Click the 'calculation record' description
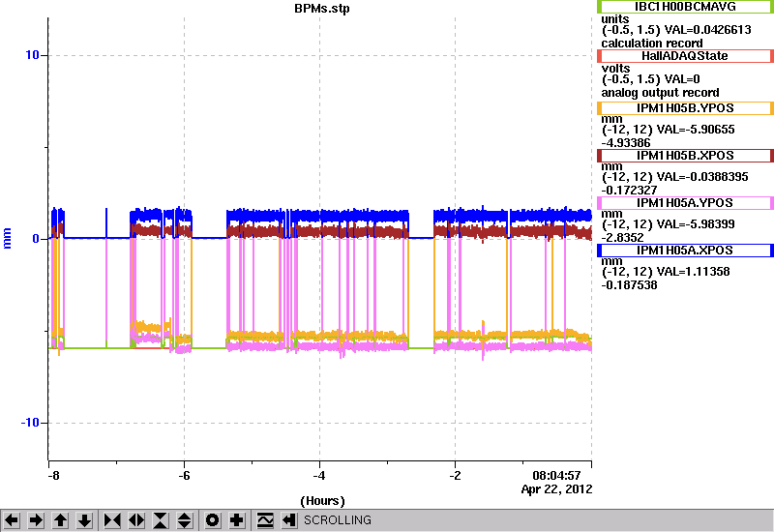This screenshot has height=532, width=774. point(652,44)
